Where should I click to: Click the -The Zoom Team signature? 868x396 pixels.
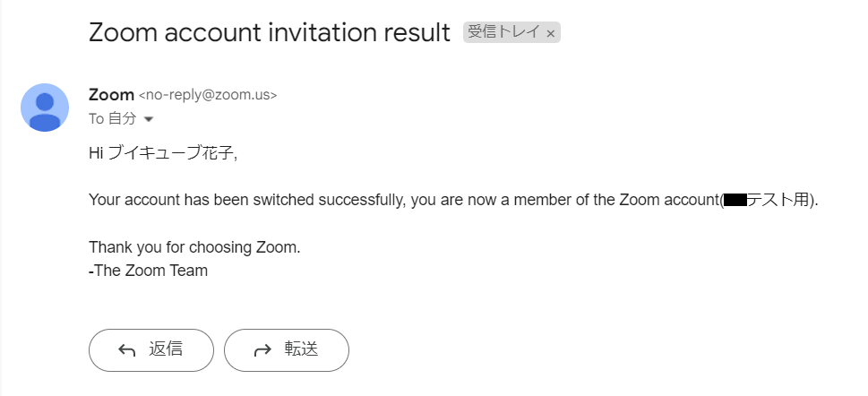pos(149,271)
